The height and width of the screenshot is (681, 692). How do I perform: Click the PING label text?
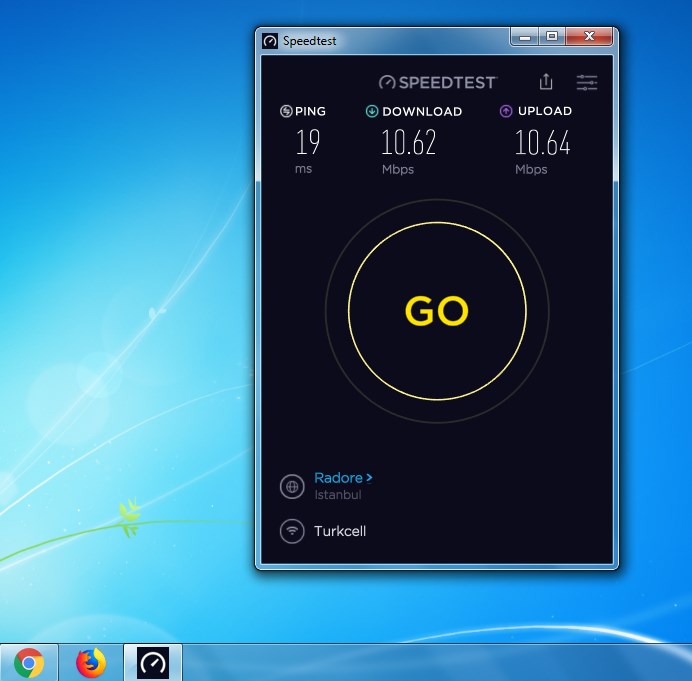coord(310,111)
